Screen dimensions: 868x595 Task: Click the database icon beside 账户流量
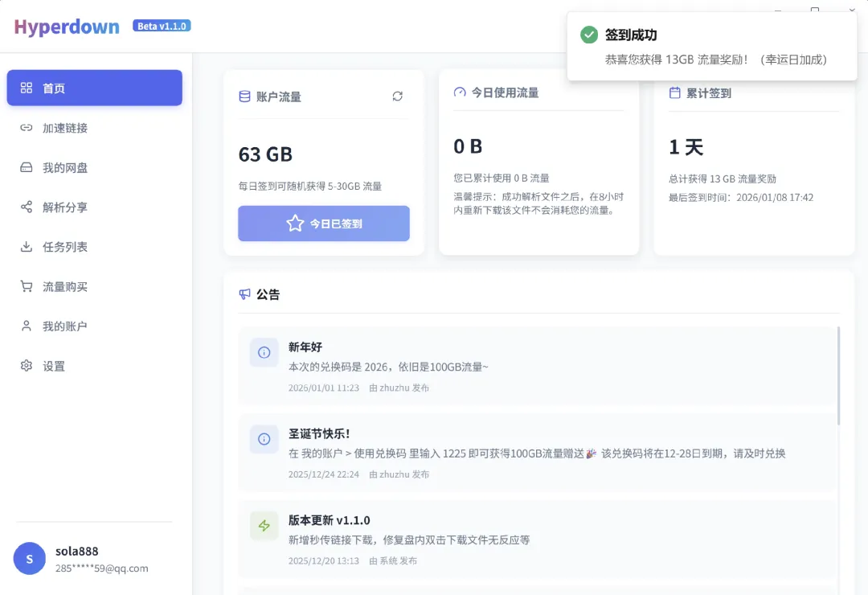click(x=244, y=96)
